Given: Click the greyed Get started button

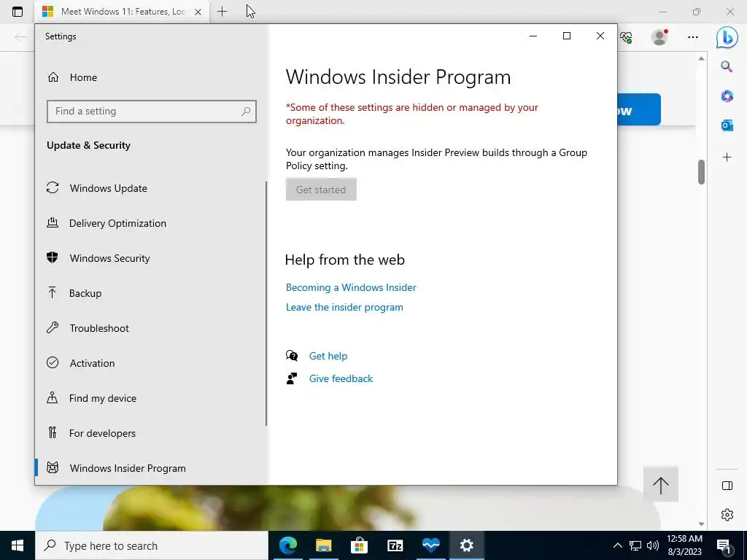Looking at the screenshot, I should coord(321,190).
